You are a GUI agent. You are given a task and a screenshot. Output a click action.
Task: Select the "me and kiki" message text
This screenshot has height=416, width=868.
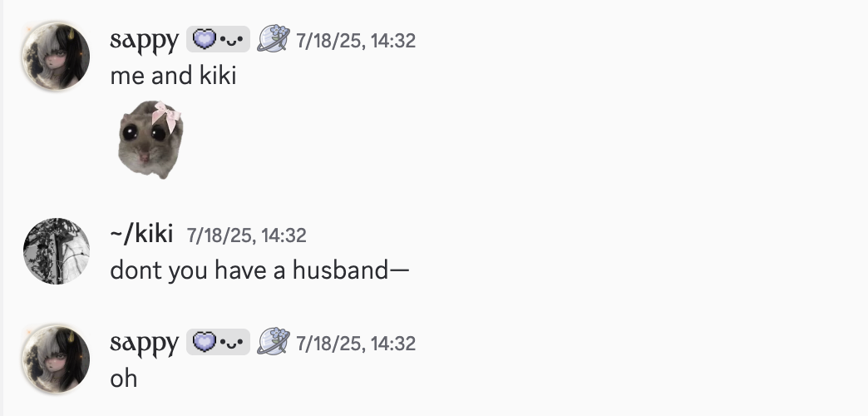(173, 76)
